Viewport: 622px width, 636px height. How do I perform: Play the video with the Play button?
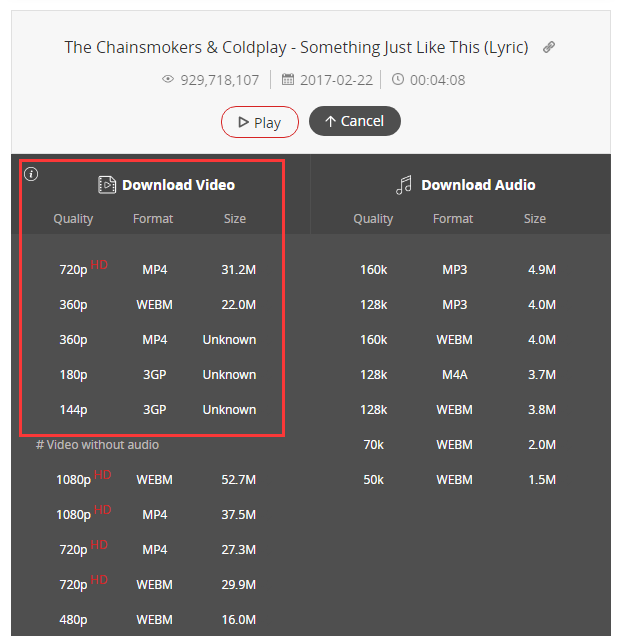pyautogui.click(x=260, y=122)
